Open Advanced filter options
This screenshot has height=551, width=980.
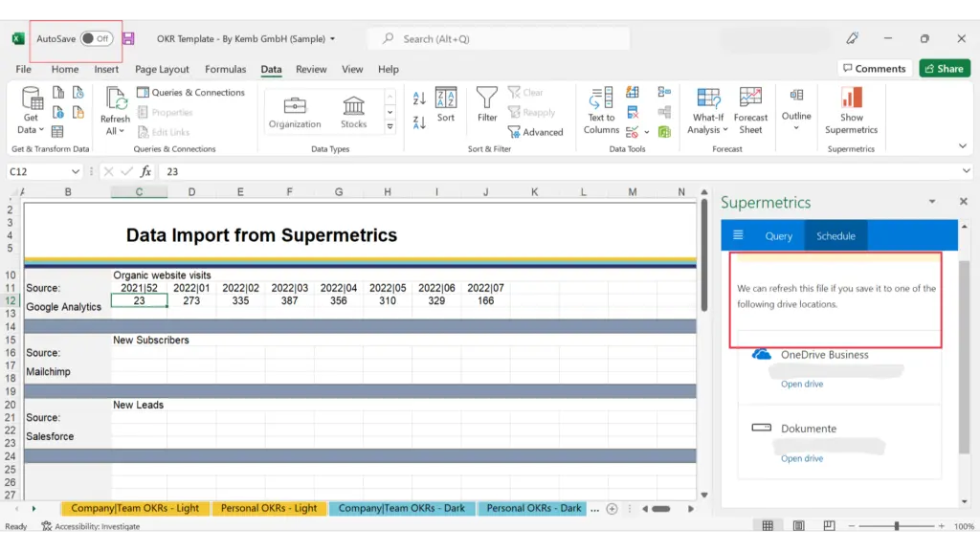tap(536, 132)
